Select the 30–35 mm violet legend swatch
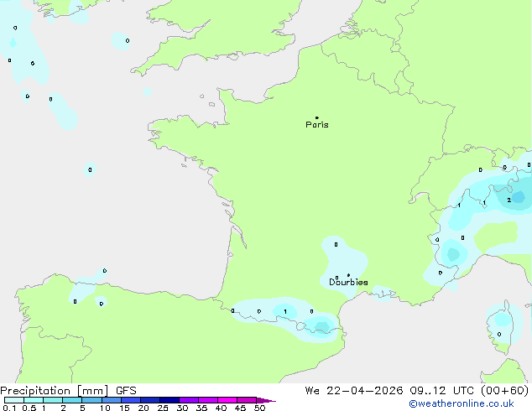This screenshot has width=532, height=411. coord(189,400)
